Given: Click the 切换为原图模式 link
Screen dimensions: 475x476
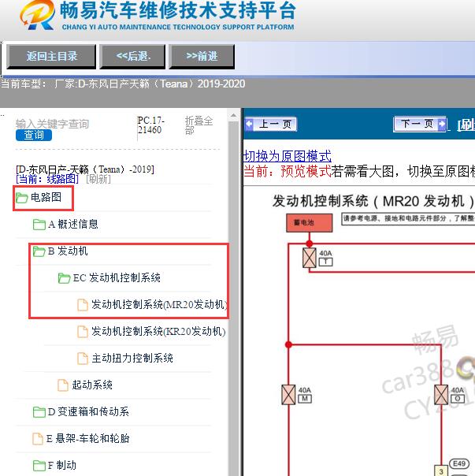Looking at the screenshot, I should pos(287,156).
